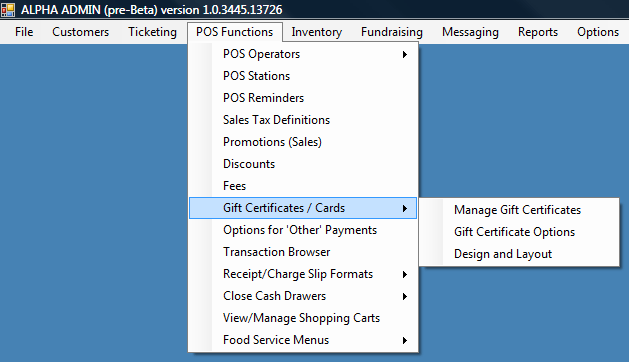Open the Customers menu
Screen dimensions: 629x362
(80, 32)
